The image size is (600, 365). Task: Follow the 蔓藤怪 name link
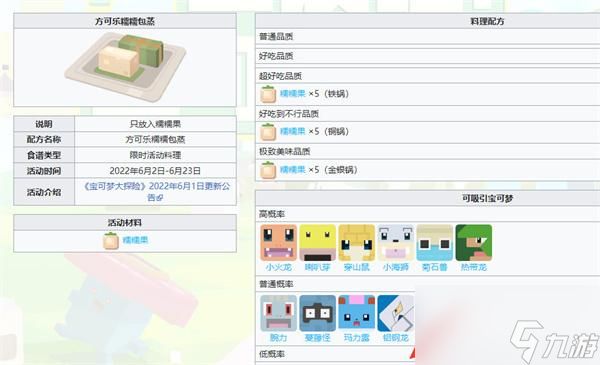pos(318,338)
